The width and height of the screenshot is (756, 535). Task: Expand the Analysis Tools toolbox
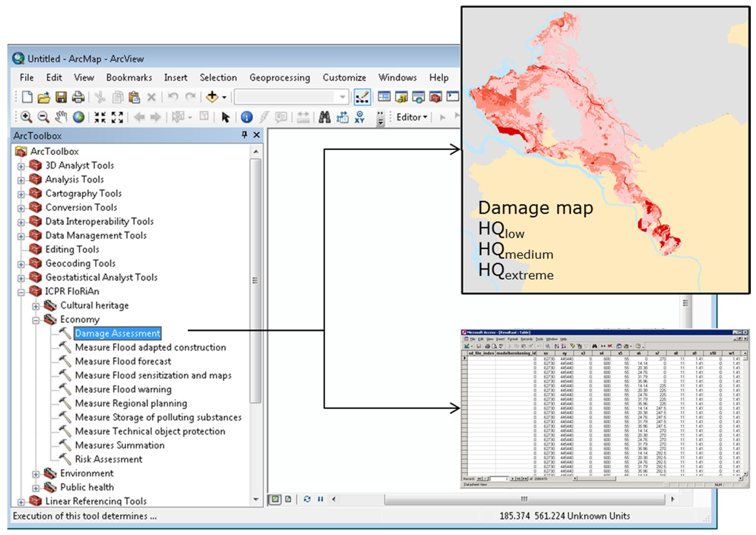tap(21, 181)
